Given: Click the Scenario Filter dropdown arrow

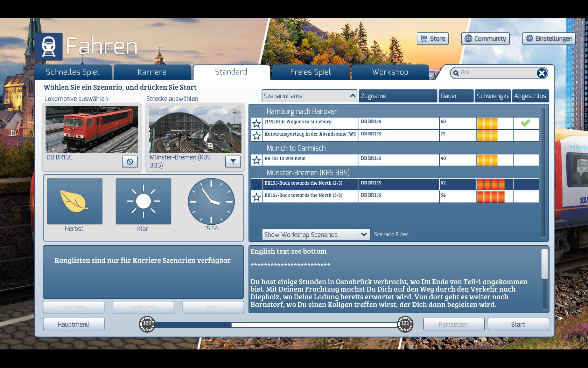Looking at the screenshot, I should pyautogui.click(x=364, y=234).
